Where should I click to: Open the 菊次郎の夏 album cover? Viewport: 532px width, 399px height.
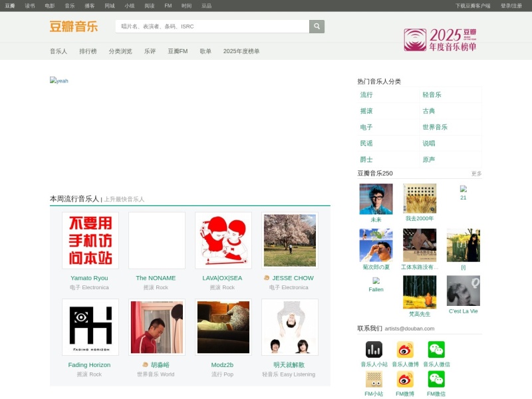tap(376, 245)
